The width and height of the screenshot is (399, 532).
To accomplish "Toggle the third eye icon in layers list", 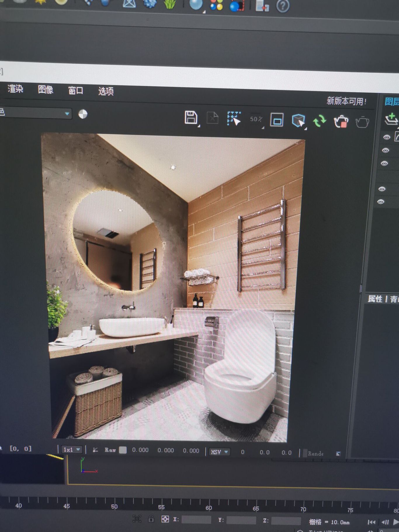I will 384,164.
